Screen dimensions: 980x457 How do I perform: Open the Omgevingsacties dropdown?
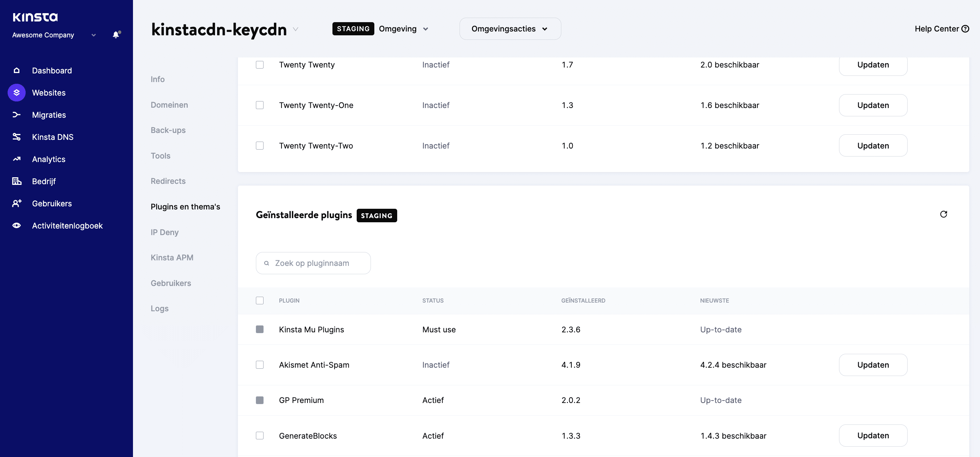point(510,28)
